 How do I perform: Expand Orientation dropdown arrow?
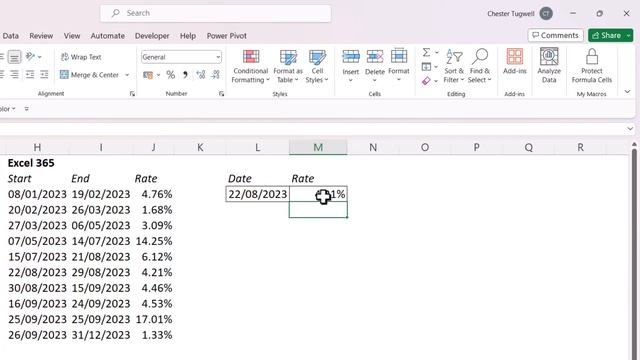click(x=40, y=57)
